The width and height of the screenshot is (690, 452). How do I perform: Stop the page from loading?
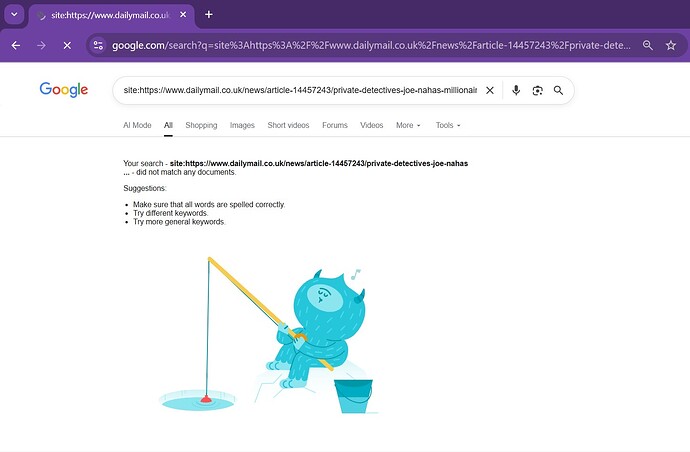click(x=67, y=45)
